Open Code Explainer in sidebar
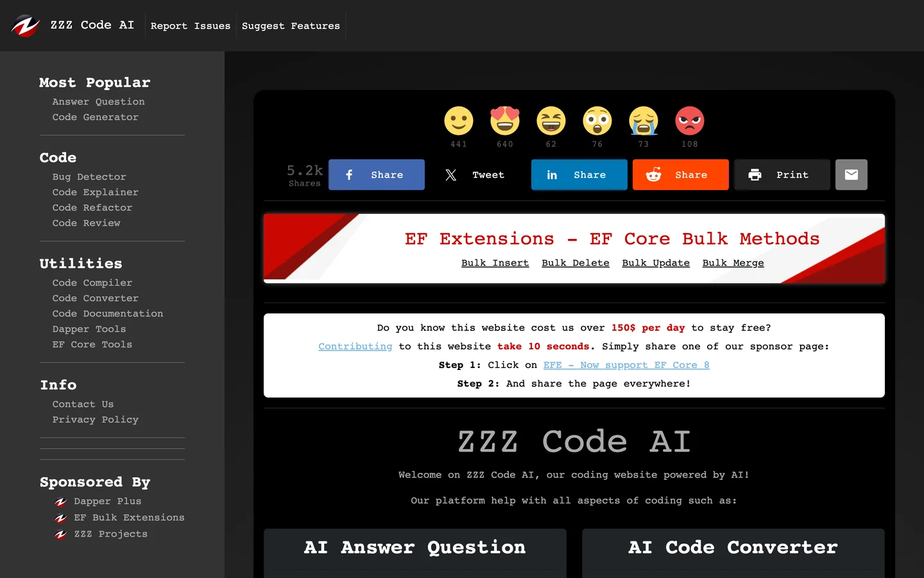The height and width of the screenshot is (578, 924). pos(96,192)
